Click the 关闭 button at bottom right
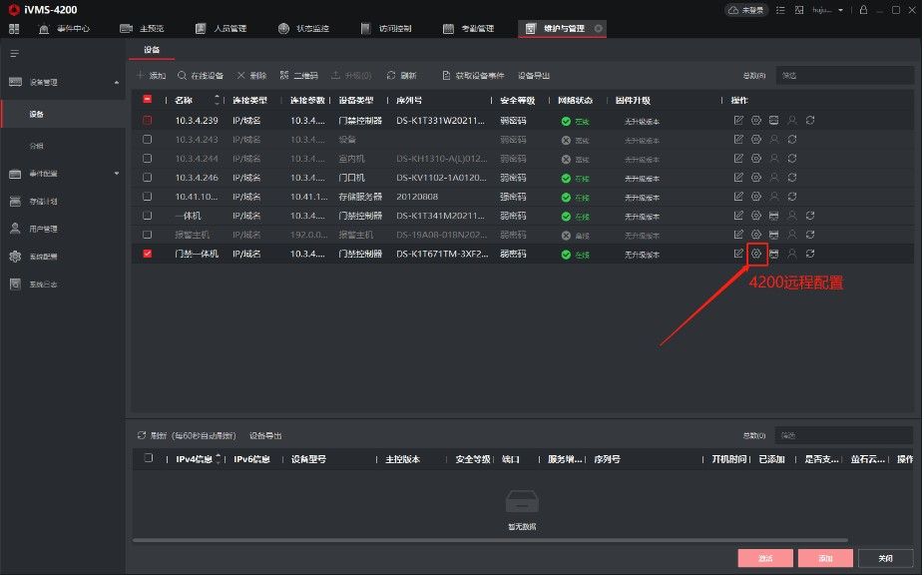Screen dimensions: 924x576 coord(886,558)
